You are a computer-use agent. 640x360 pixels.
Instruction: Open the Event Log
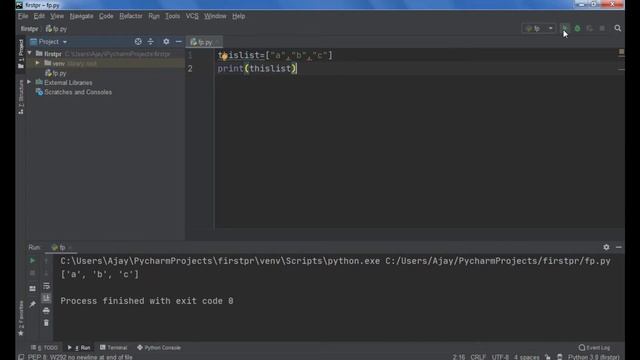click(594, 348)
